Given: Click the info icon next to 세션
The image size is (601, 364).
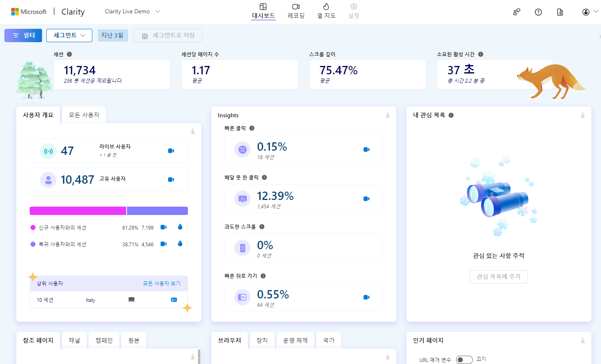Looking at the screenshot, I should (69, 54).
